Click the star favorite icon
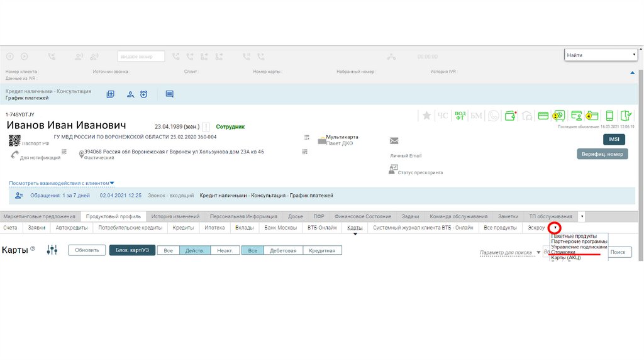The height and width of the screenshot is (361, 644). point(427,116)
